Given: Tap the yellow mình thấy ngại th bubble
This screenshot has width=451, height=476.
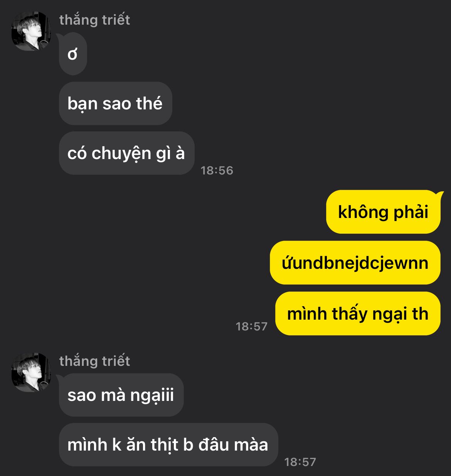Looking at the screenshot, I should (358, 313).
